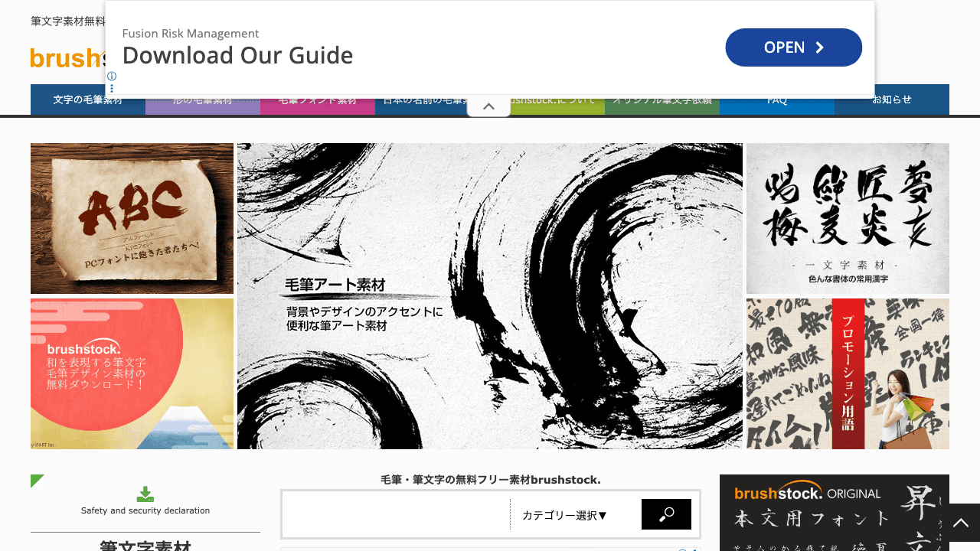Collapse the ad banner with the chevron

[488, 106]
